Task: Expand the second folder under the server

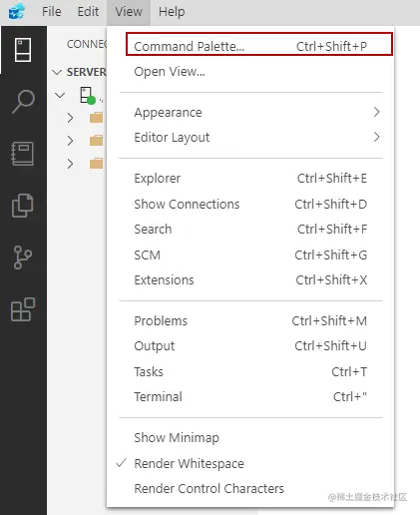Action: click(x=70, y=141)
